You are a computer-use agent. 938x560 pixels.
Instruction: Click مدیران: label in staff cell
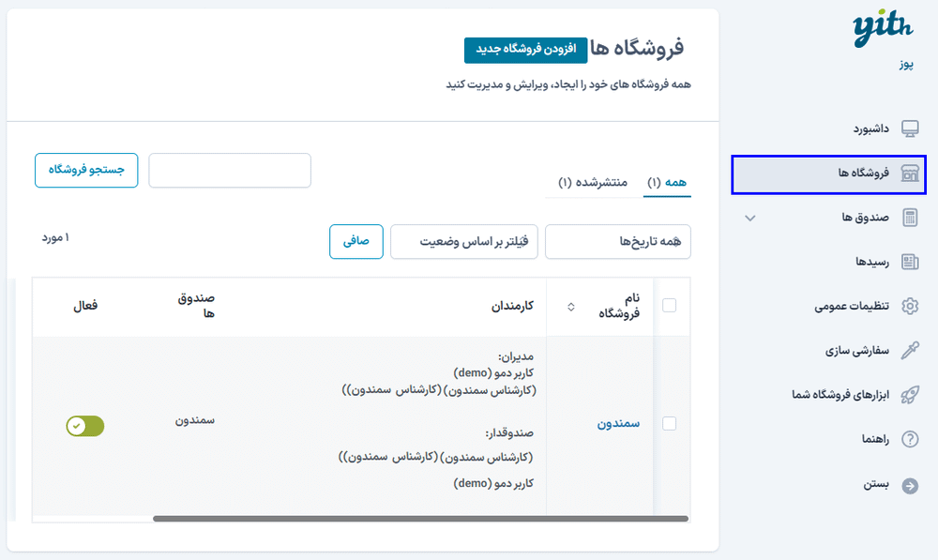(516, 357)
